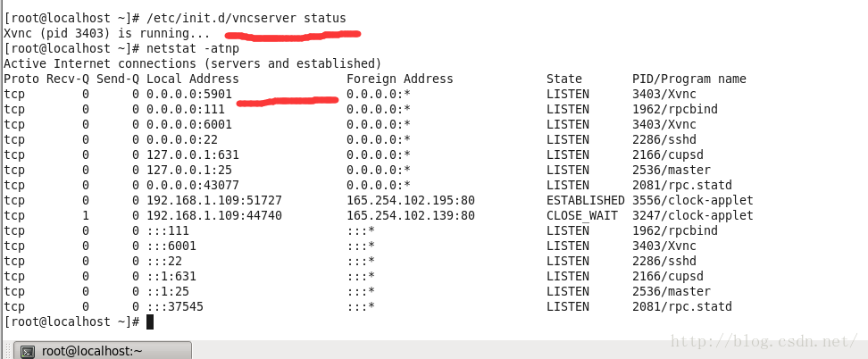
Task: Click the final '[root@localhost ~]#' prompt
Action: click(x=71, y=321)
